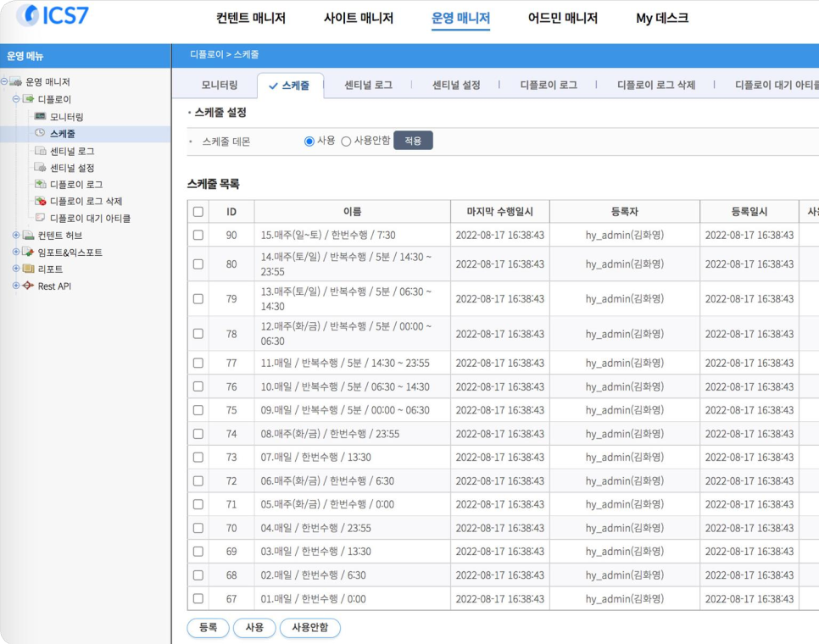819x644 pixels.
Task: Click the 센티널 로그 icon in sidebar
Action: (40, 151)
